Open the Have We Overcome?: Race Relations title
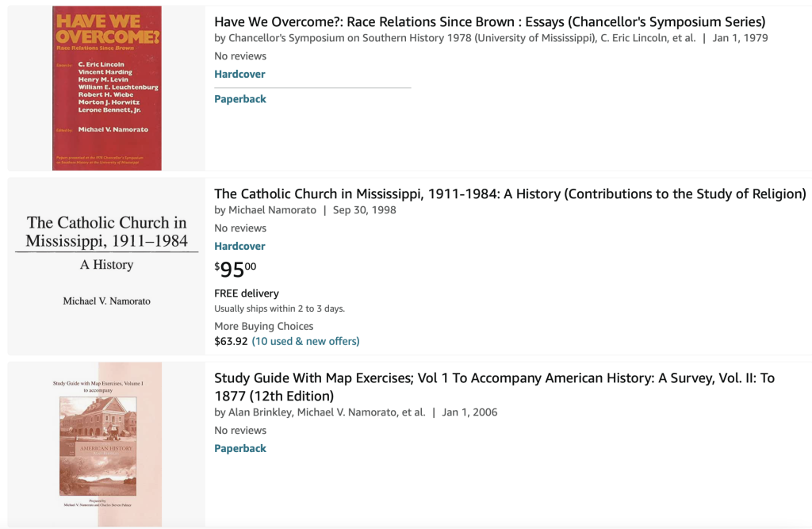812x529 pixels. (490, 21)
